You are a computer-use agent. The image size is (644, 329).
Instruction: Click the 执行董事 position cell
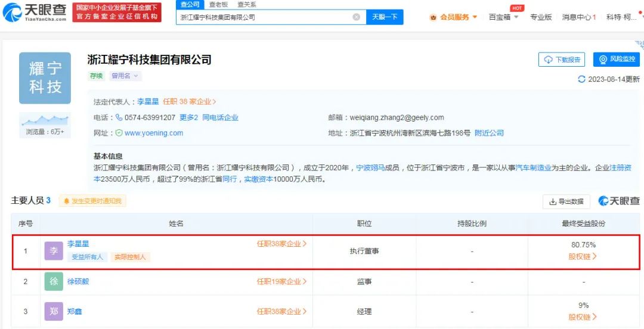(364, 250)
